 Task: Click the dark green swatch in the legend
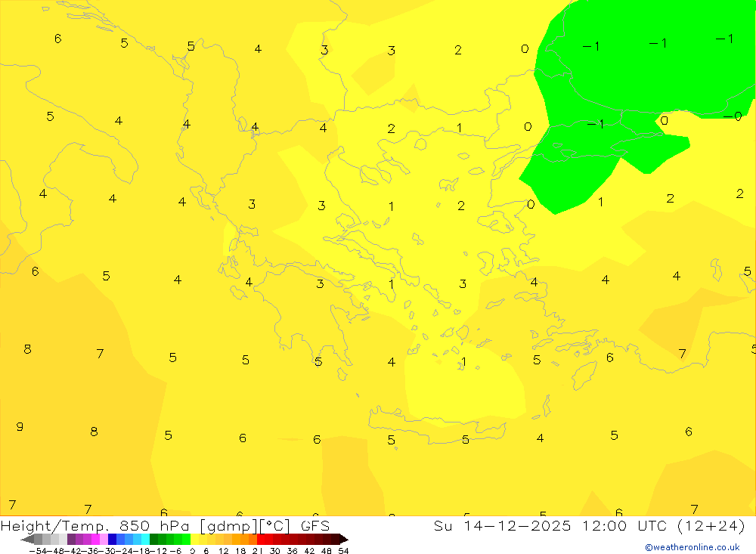point(153,539)
